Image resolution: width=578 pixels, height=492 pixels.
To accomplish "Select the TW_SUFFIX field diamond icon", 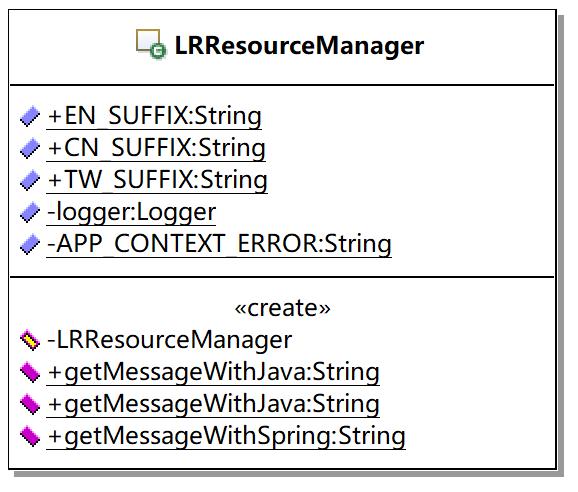I will click(30, 180).
